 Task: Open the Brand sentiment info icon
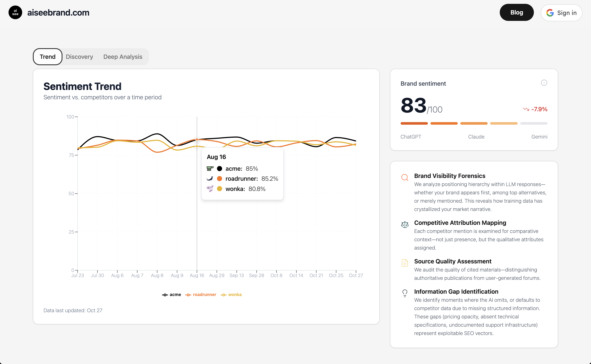(x=545, y=82)
